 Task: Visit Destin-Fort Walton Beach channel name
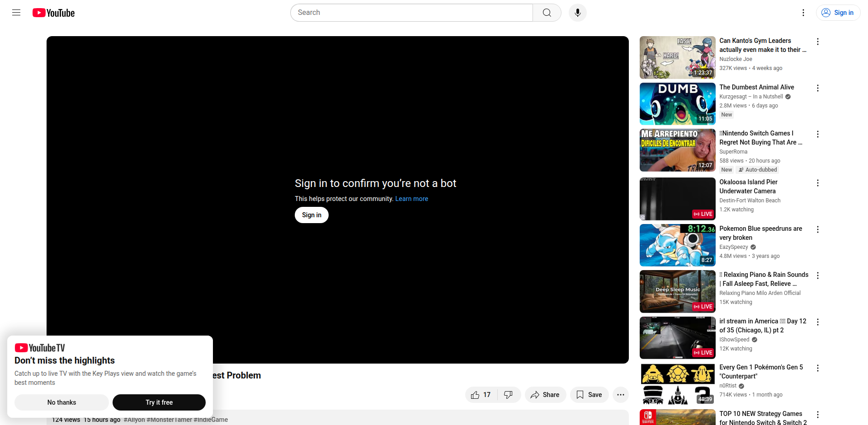tap(750, 201)
